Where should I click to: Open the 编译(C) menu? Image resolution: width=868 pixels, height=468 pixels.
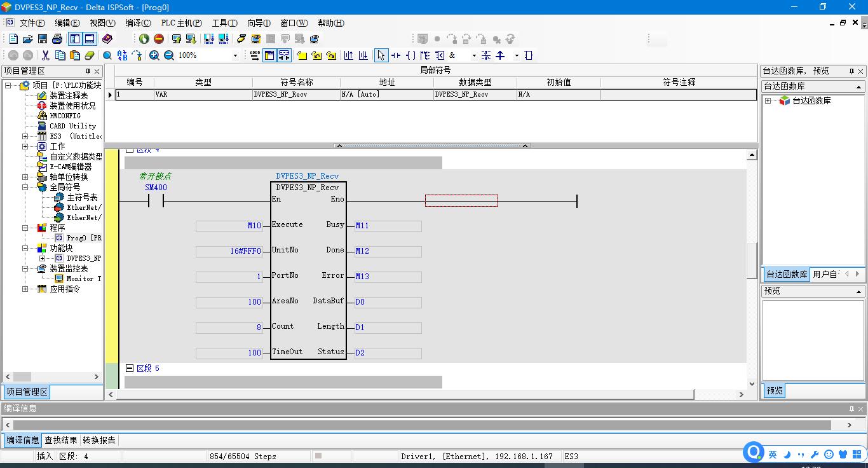click(138, 23)
